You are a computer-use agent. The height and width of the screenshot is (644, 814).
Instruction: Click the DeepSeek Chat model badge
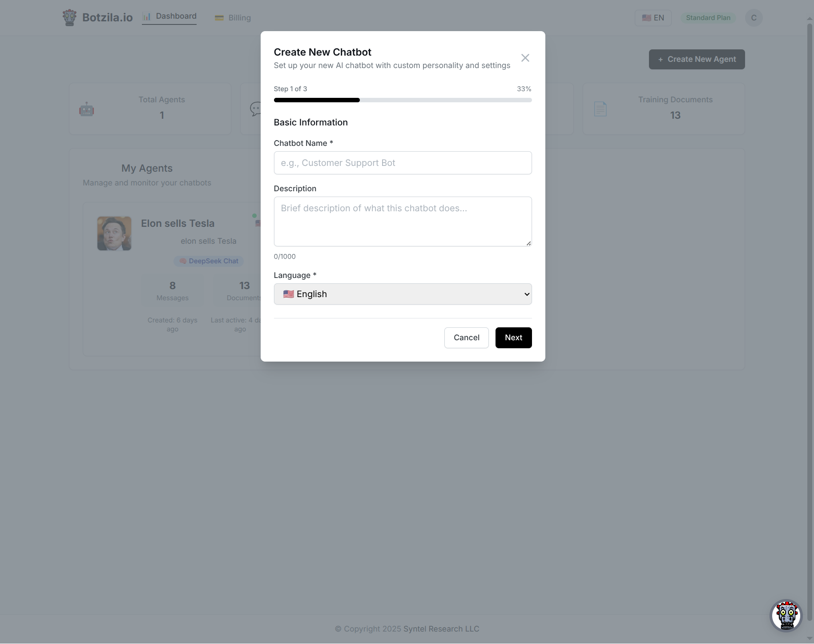click(x=209, y=261)
